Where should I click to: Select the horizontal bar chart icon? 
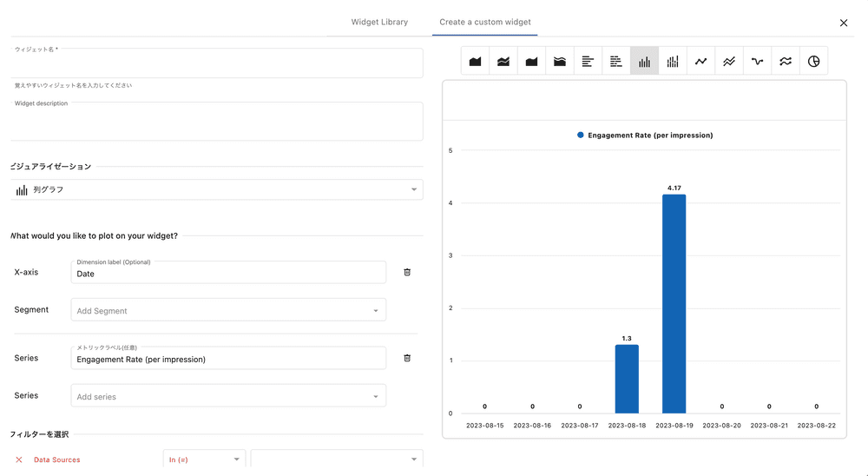click(x=588, y=61)
